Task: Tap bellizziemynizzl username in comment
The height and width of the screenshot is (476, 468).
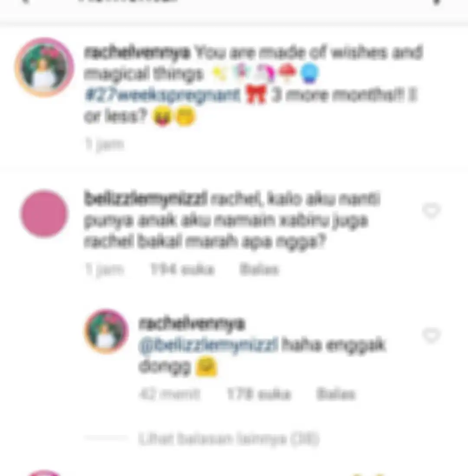Action: pyautogui.click(x=146, y=198)
